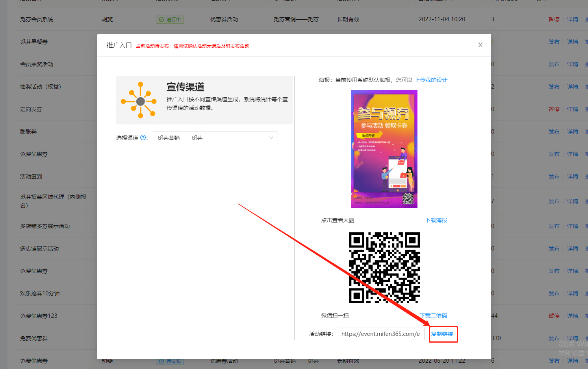Click 发布 on the 觅芬早餐券 row
Image resolution: width=588 pixels, height=369 pixels.
[x=554, y=41]
